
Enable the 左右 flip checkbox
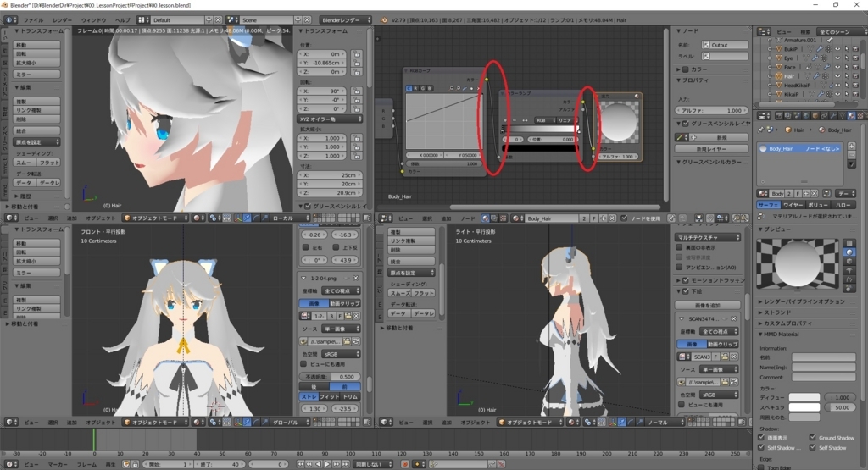[305, 247]
